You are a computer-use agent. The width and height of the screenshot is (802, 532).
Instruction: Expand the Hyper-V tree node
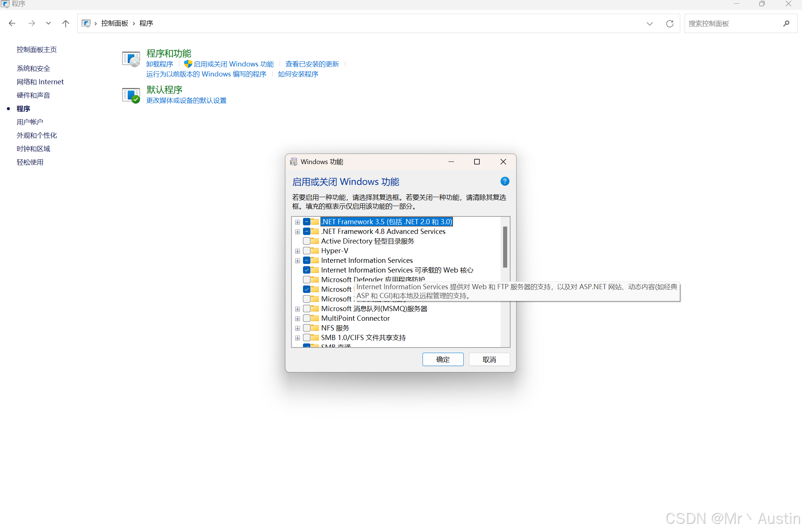[x=297, y=251]
